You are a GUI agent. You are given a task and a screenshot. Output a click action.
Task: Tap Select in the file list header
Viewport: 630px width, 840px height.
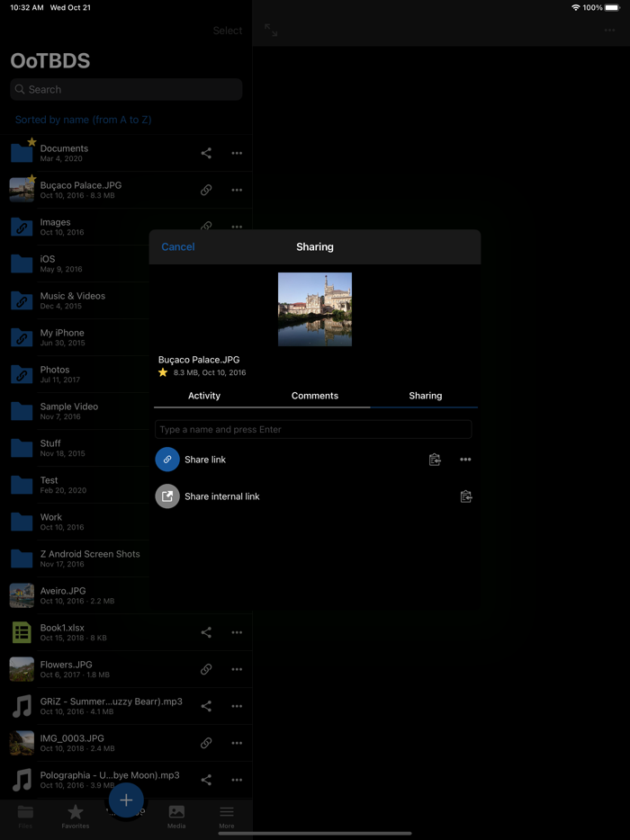(228, 31)
